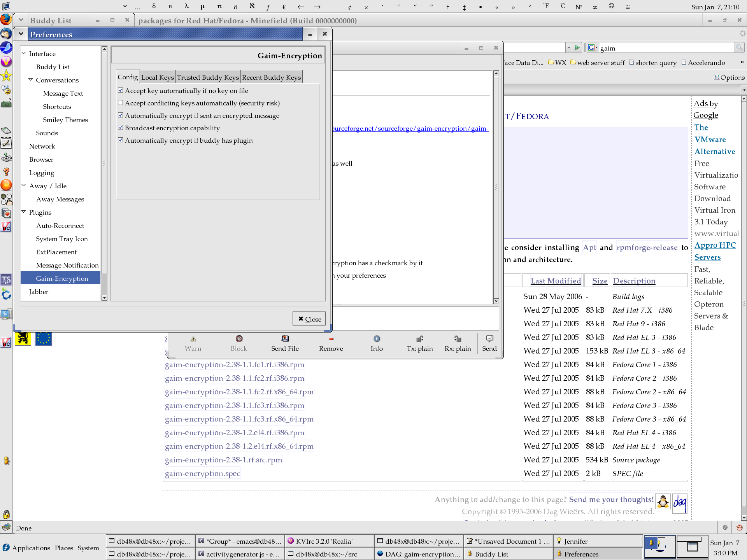This screenshot has height=560, width=747.
Task: Click the green Go arrow in the browser
Action: [578, 47]
